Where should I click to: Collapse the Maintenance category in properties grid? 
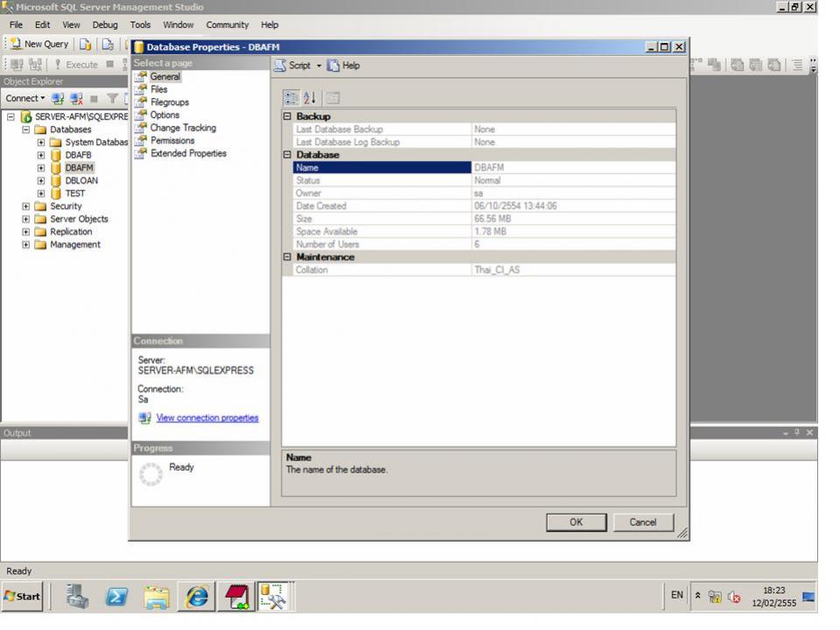tap(288, 257)
